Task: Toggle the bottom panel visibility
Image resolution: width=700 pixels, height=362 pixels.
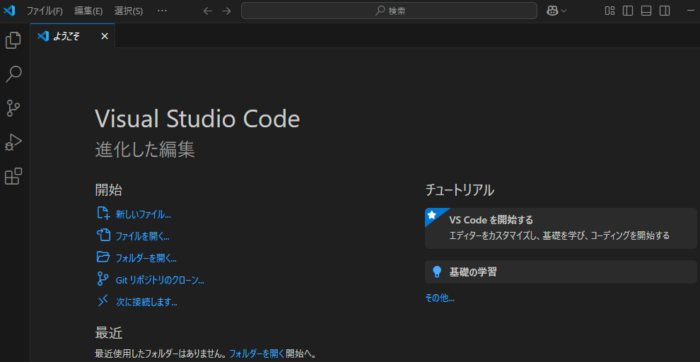Action: click(646, 11)
